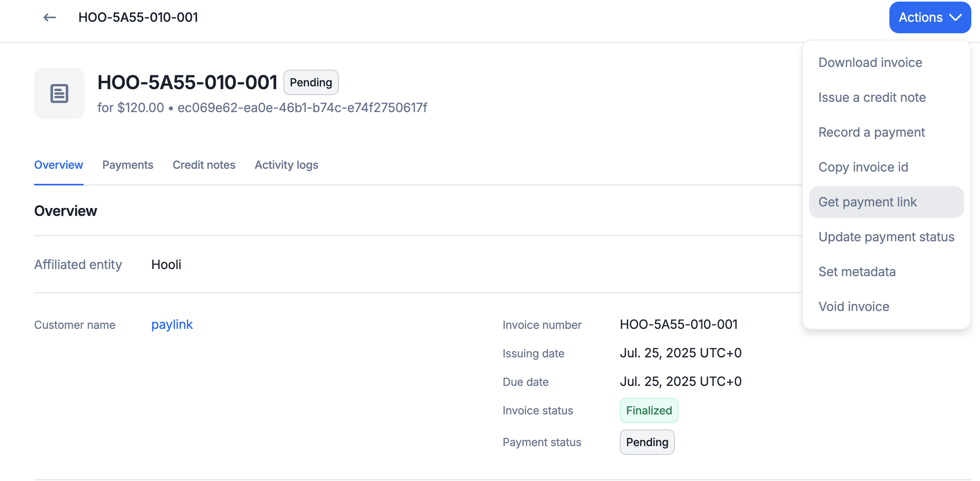Select the Overview tab

tap(59, 165)
